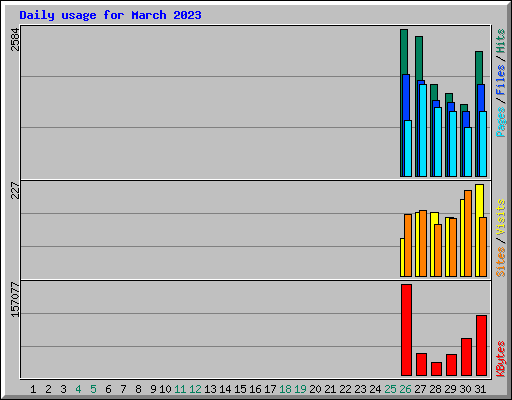Select the red KBytes bar for day 27
The image size is (512, 400).
[x=421, y=364]
